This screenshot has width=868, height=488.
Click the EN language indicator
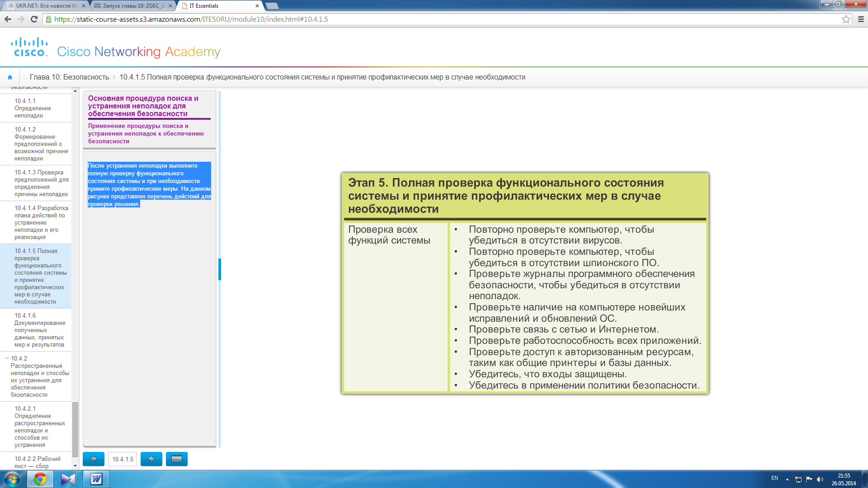click(x=774, y=478)
